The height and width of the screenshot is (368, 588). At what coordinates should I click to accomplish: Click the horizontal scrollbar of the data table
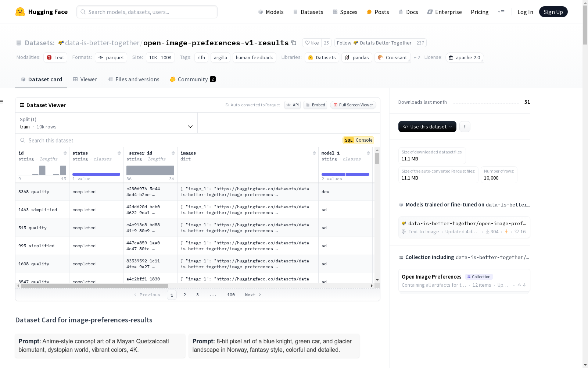coord(94,286)
